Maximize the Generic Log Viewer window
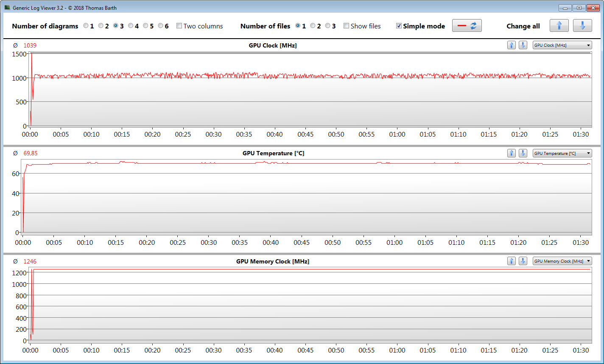Viewport: 604px width, 364px height. pos(579,8)
